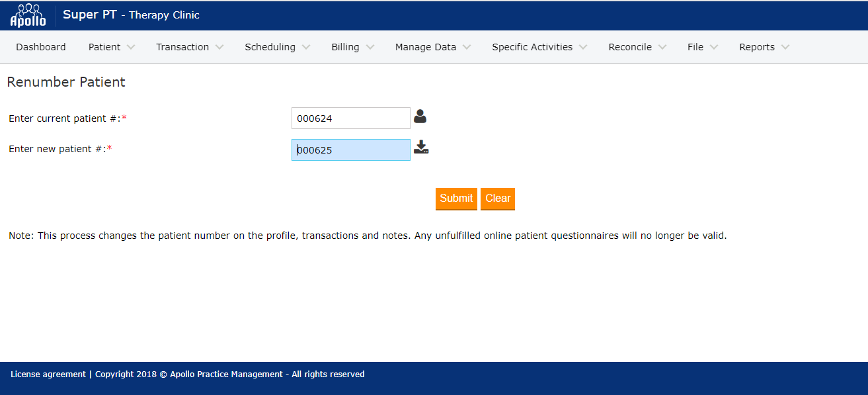Open Specific Activities menu
Viewport: 868px width, 395px height.
point(539,47)
